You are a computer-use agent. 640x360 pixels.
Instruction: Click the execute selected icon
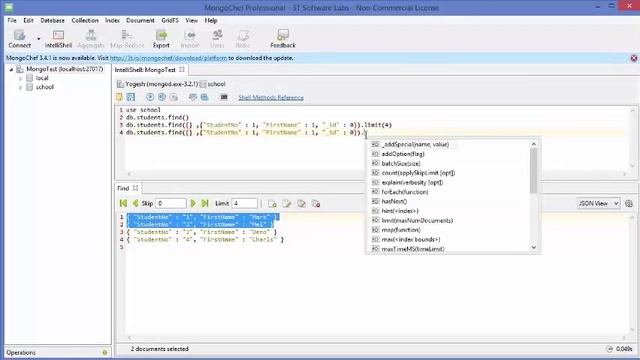click(x=162, y=97)
